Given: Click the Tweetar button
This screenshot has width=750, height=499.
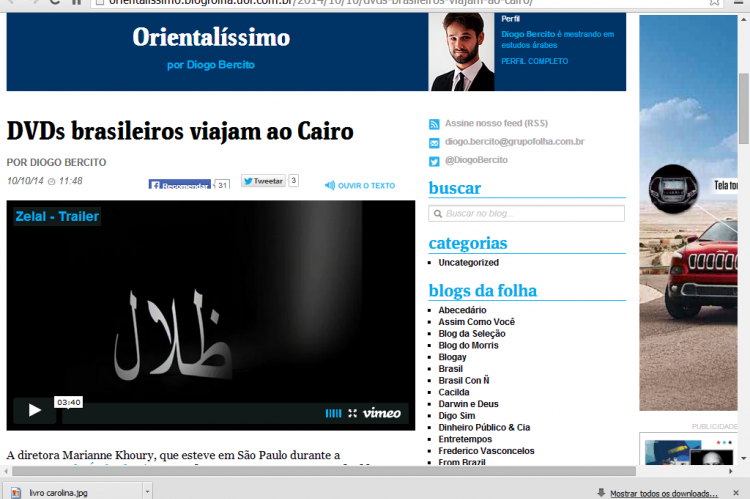Looking at the screenshot, I should [x=263, y=181].
